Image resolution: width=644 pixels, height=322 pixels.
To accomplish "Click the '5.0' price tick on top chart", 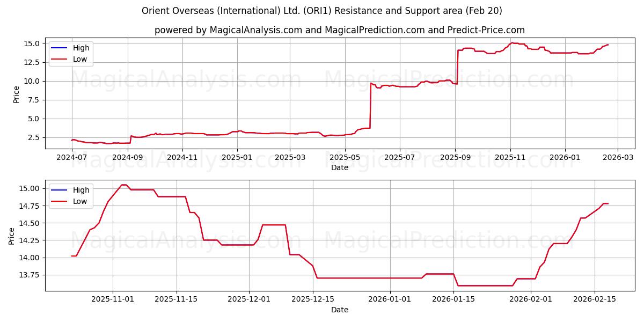I will [x=35, y=119].
